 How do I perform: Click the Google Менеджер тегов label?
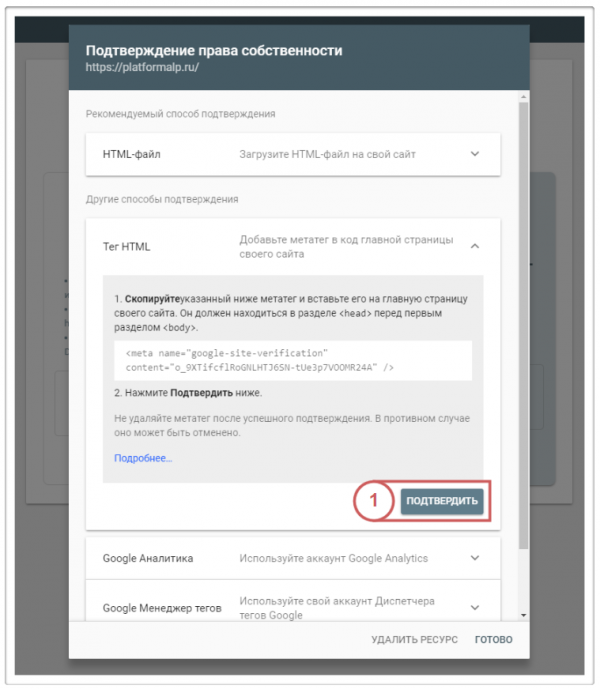click(x=162, y=608)
